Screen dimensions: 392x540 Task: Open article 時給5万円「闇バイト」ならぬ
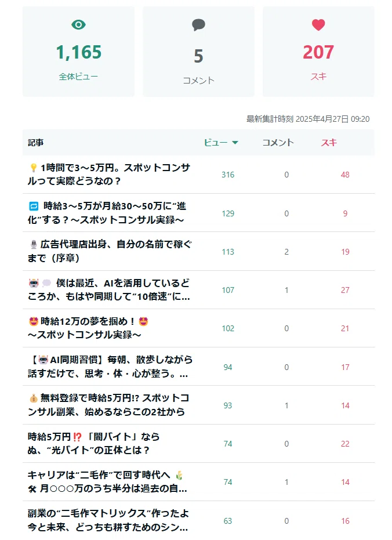93,444
